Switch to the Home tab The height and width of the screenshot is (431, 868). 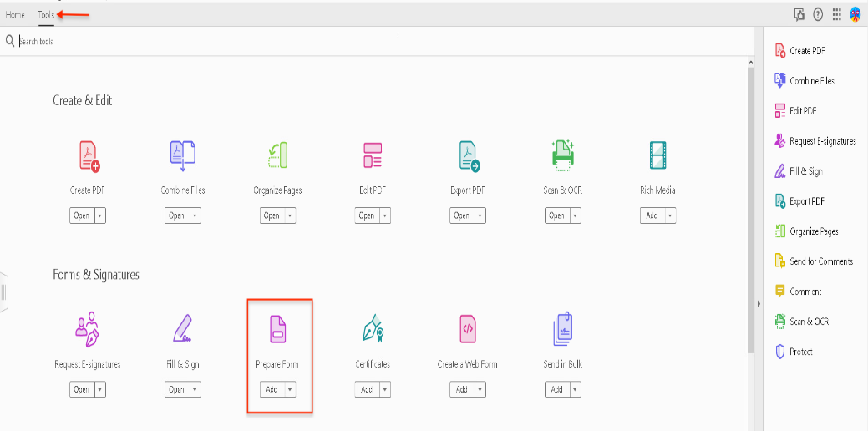tap(15, 15)
